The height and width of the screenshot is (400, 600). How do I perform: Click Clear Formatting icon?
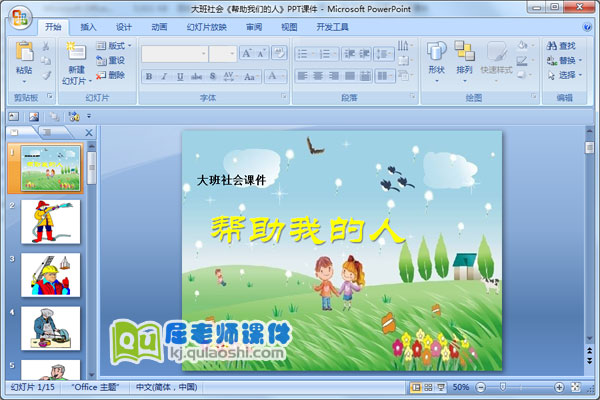[279, 53]
